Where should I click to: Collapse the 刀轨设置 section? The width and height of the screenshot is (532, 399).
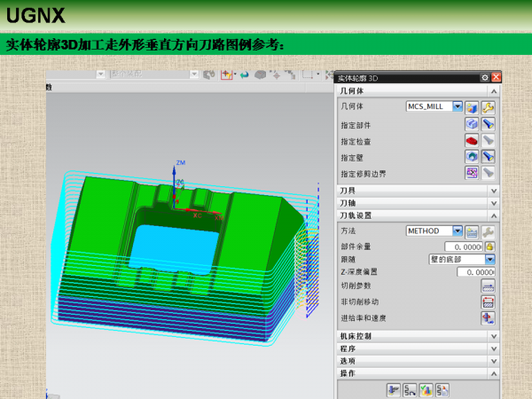494,215
